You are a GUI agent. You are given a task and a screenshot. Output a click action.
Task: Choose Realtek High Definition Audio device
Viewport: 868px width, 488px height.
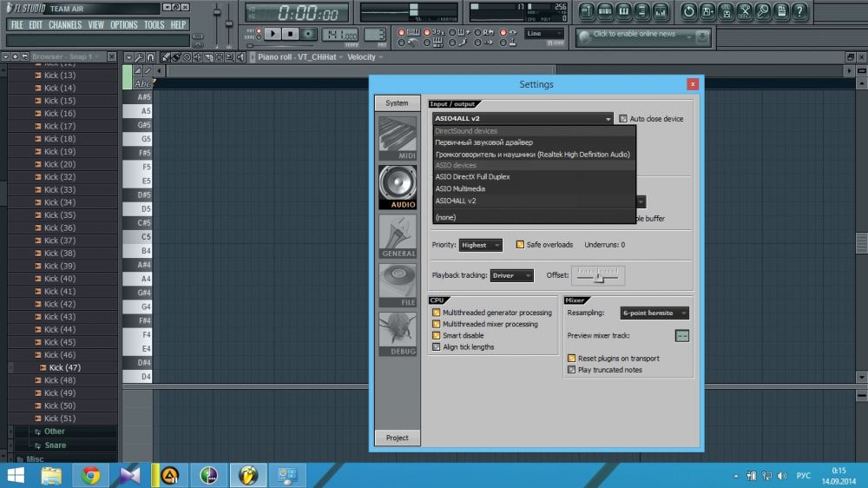(534, 155)
